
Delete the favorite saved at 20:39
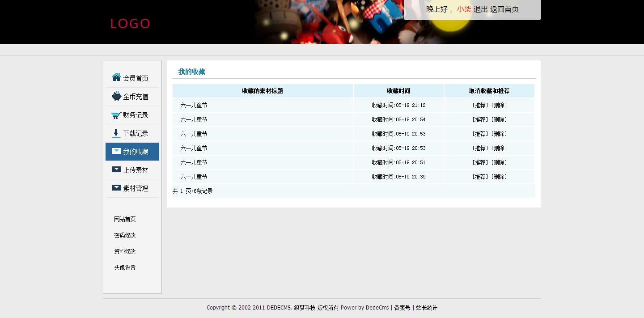[499, 177]
